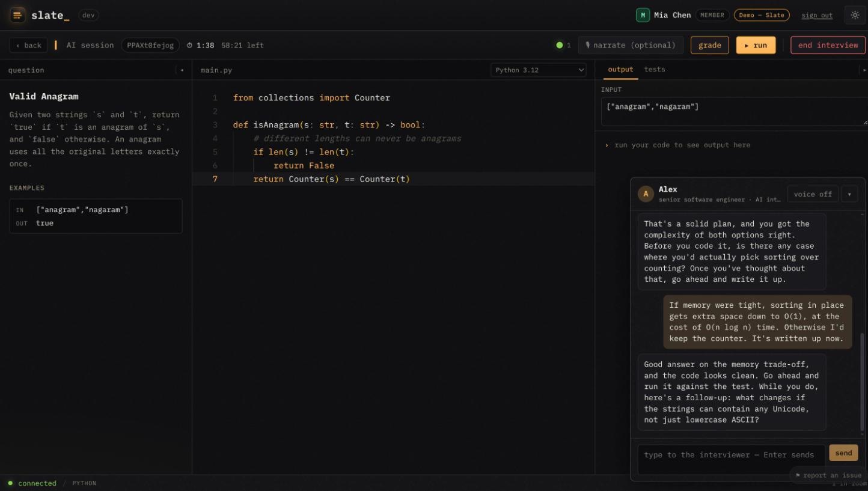Click the end interview button

point(828,45)
